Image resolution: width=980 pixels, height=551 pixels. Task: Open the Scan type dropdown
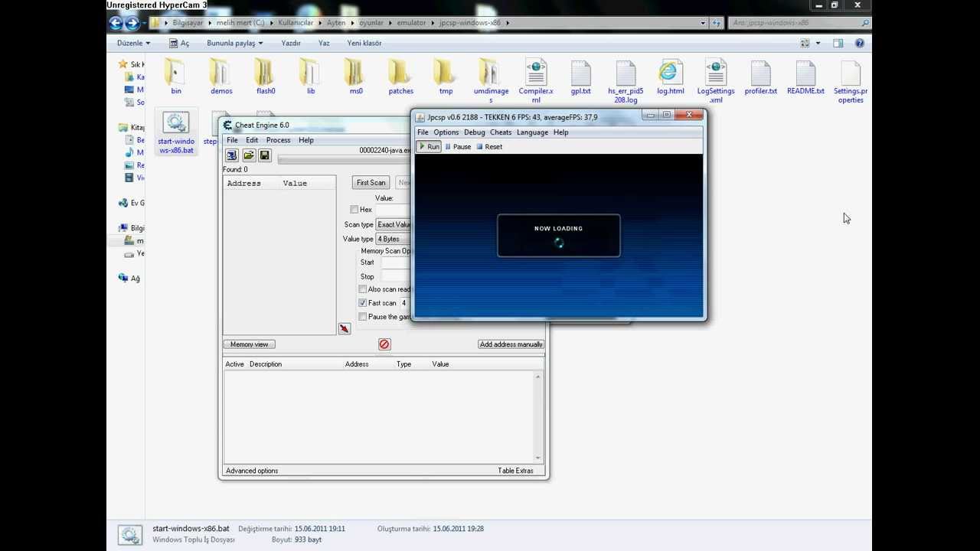pyautogui.click(x=394, y=224)
